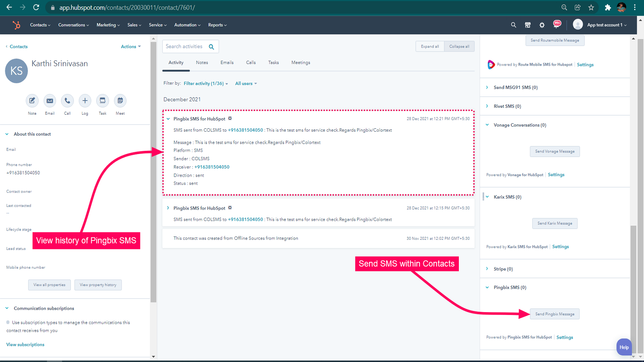Click the Meet calendar icon
The width and height of the screenshot is (644, 362).
coord(120,101)
